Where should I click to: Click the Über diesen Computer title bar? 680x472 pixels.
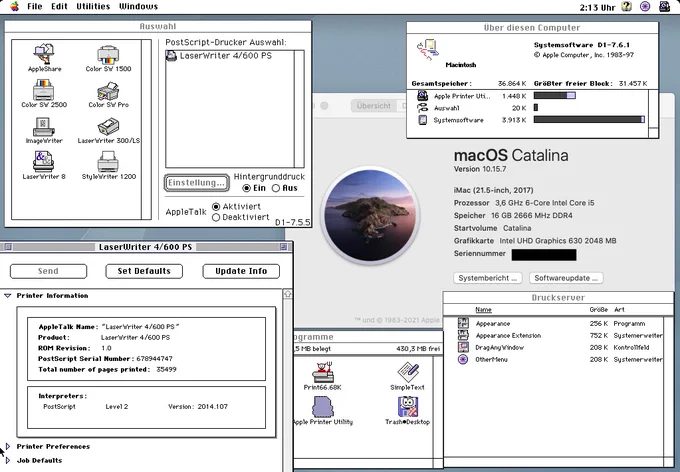coord(532,28)
